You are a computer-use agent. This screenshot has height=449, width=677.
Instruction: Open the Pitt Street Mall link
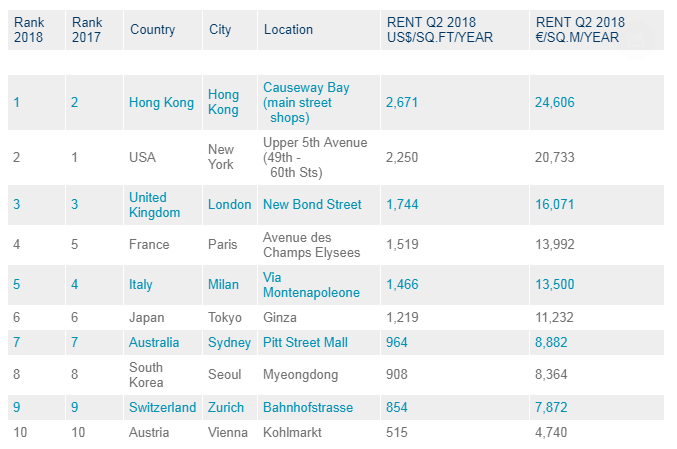tap(305, 342)
